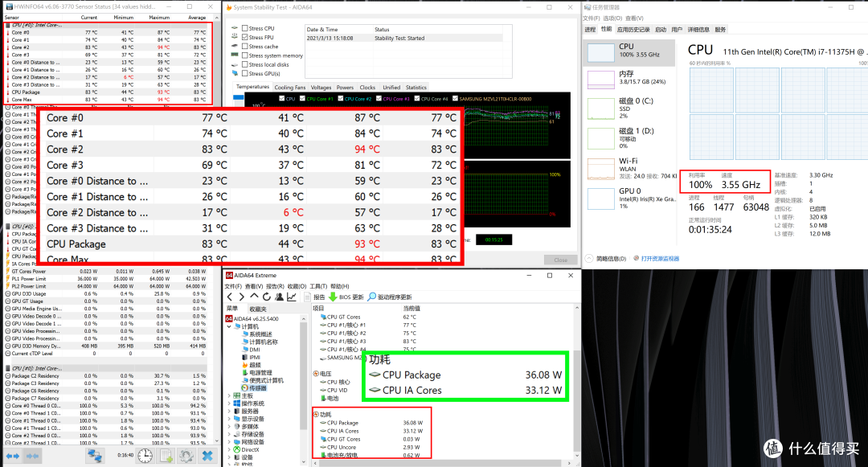Go back with AIDA64 left arrow
This screenshot has height=467, width=868.
(230, 297)
